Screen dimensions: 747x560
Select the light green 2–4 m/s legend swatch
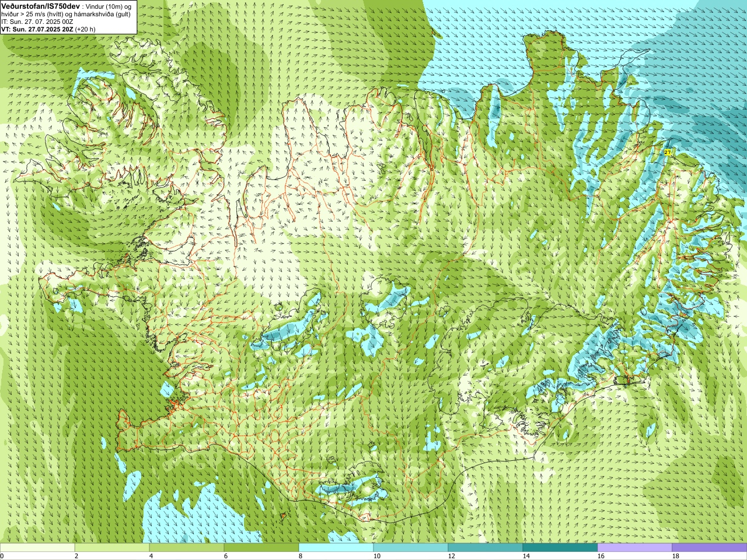[112, 548]
